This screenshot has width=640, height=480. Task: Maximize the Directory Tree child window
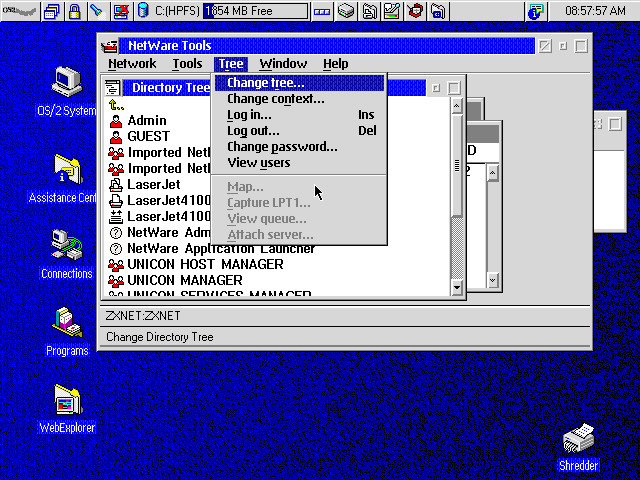pyautogui.click(x=454, y=88)
